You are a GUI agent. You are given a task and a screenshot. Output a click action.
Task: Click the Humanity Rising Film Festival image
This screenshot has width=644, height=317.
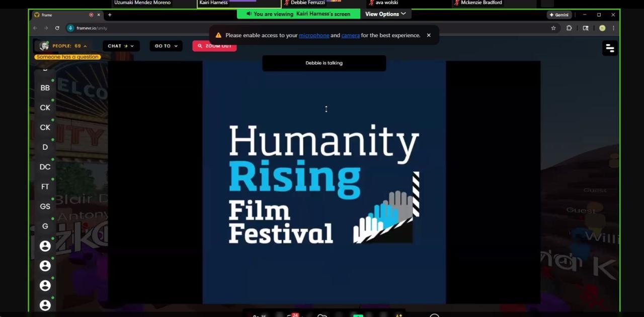[x=324, y=182]
